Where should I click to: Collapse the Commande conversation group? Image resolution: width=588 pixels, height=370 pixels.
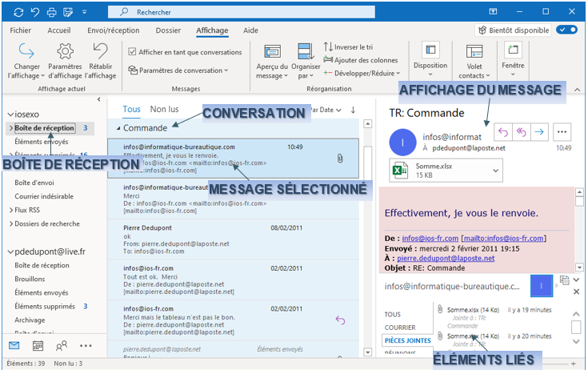pyautogui.click(x=118, y=129)
